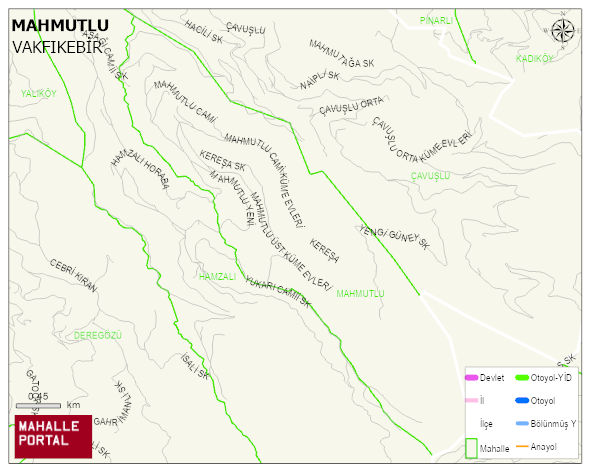Click the Mahalle boundary legend box
The image size is (591, 472).
(471, 448)
